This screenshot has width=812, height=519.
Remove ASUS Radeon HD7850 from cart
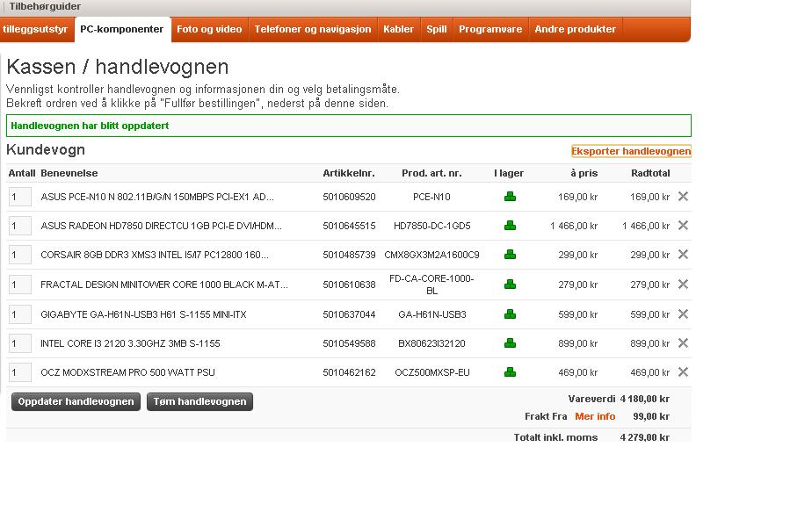(x=683, y=226)
